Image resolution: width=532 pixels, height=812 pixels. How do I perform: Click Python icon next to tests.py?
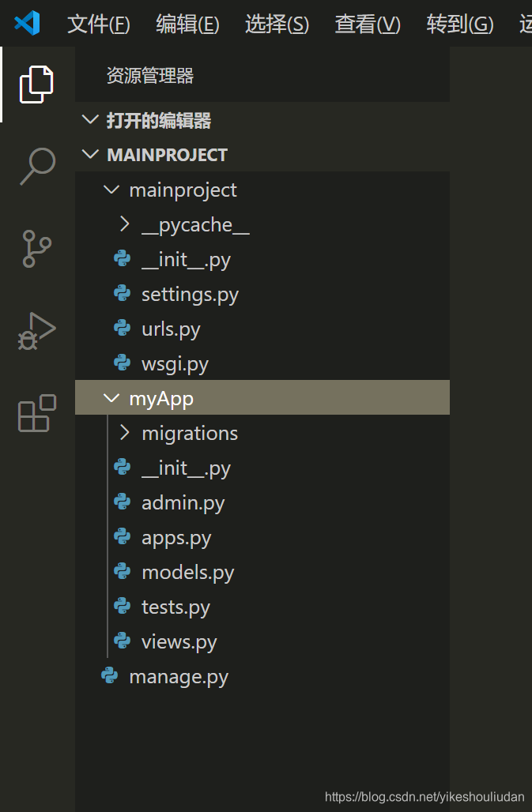pos(123,606)
